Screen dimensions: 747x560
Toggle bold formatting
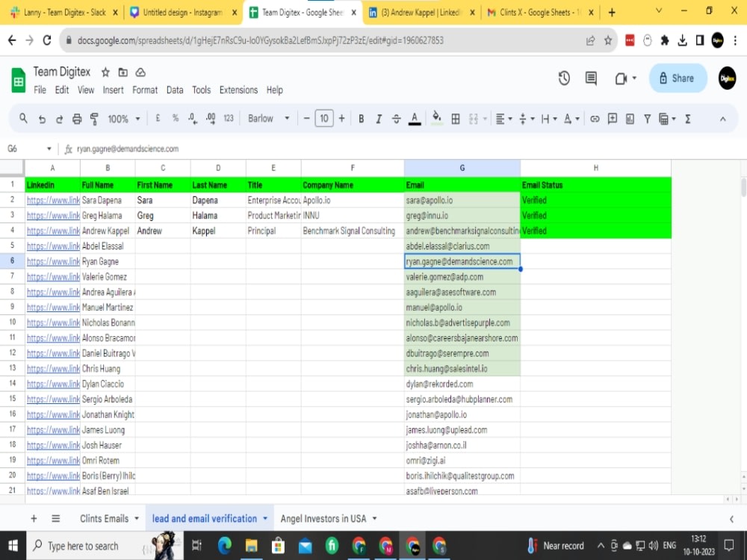pyautogui.click(x=361, y=119)
